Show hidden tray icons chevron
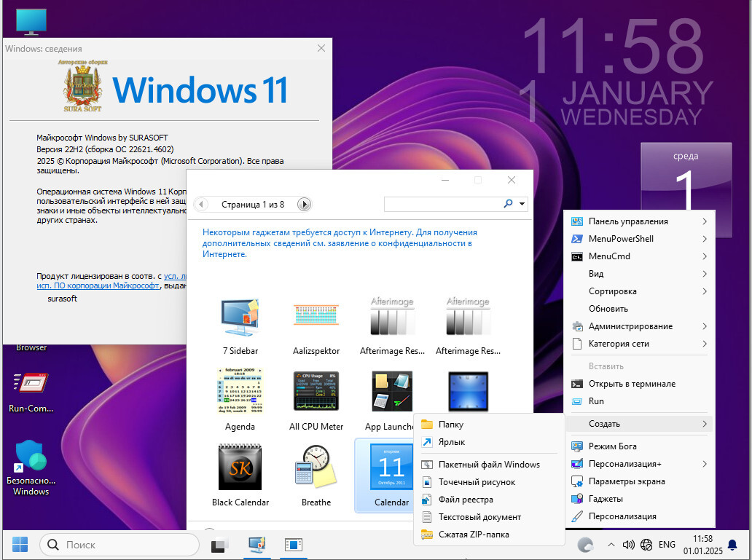Screen dimensions: 752x560 click(611, 545)
